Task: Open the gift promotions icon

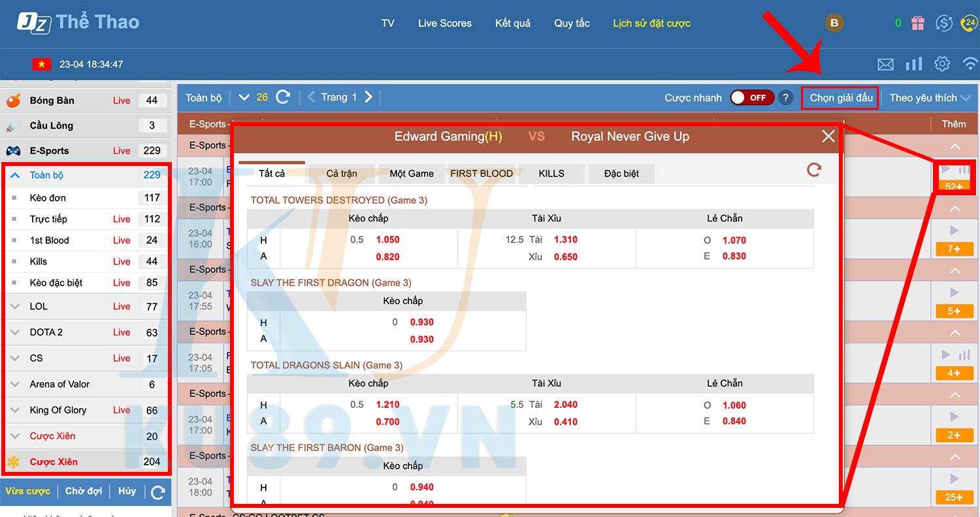Action: pos(919,24)
